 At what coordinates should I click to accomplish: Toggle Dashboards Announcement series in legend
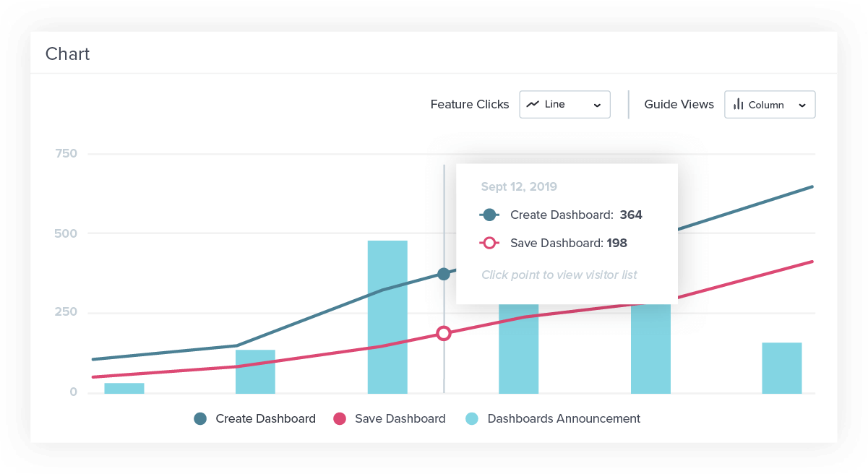pos(553,418)
